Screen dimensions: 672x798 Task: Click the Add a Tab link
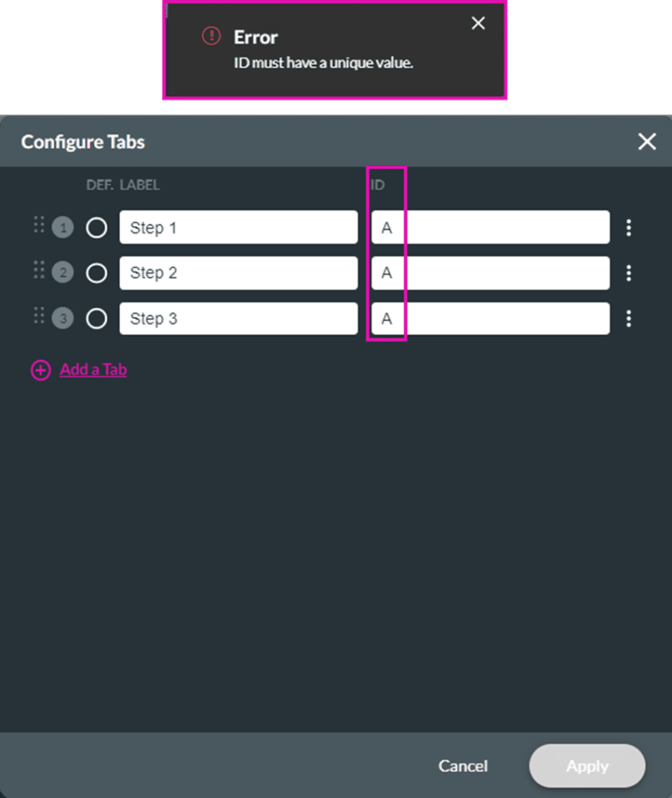93,369
